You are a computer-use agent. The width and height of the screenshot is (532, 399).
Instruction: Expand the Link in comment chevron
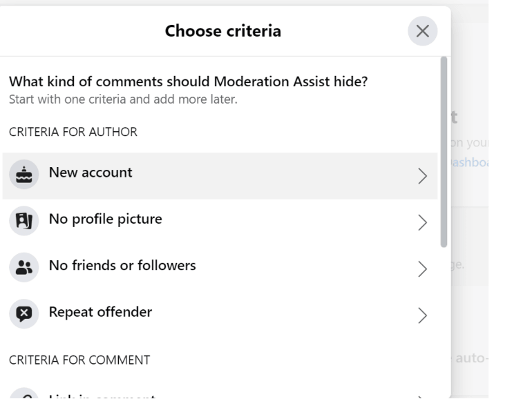coord(422,396)
